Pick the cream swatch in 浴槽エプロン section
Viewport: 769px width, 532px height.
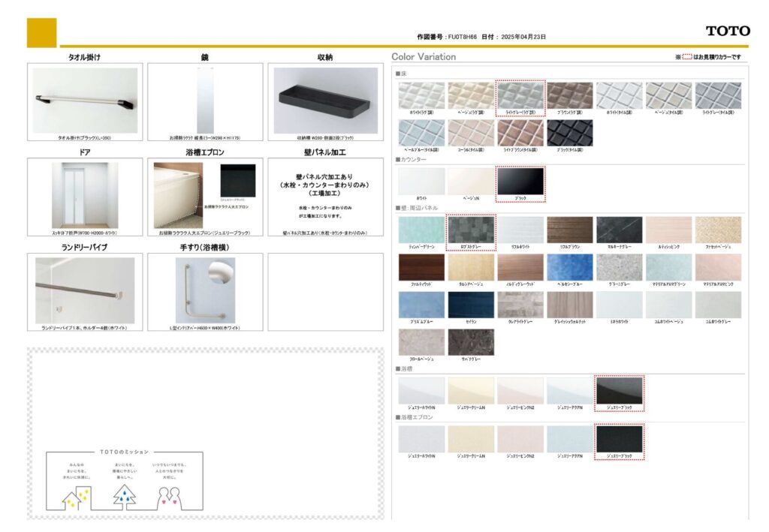[471, 439]
